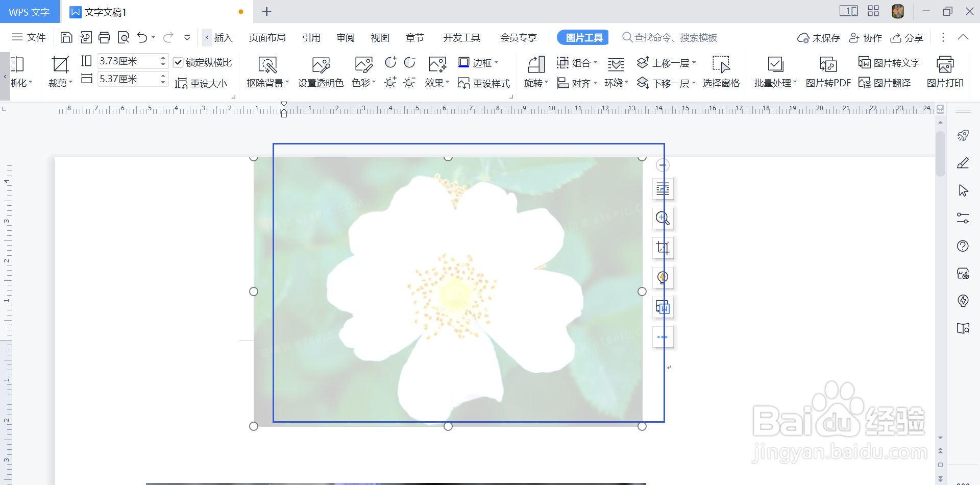Click the search commands box
The image size is (980, 485).
point(670,37)
